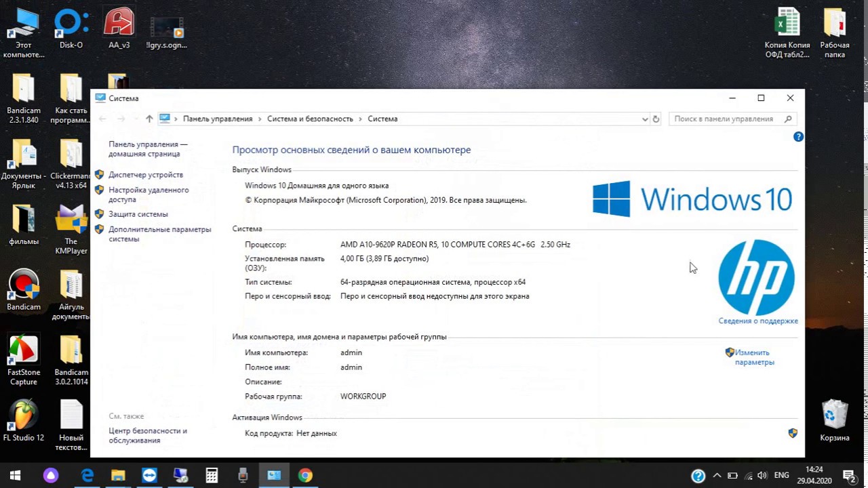Select the 'Как стать программ...' folder
The height and width of the screenshot is (488, 868).
(x=71, y=98)
